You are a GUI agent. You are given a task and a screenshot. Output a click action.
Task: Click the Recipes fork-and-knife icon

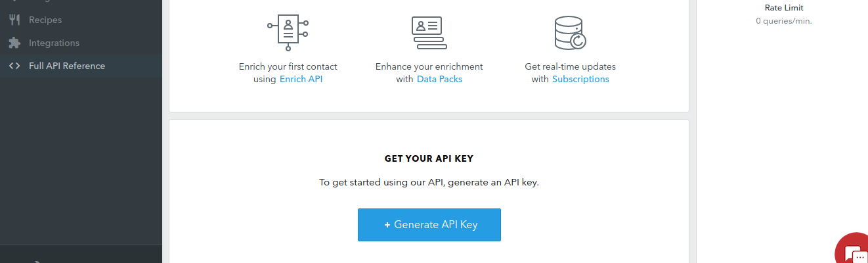(x=14, y=20)
